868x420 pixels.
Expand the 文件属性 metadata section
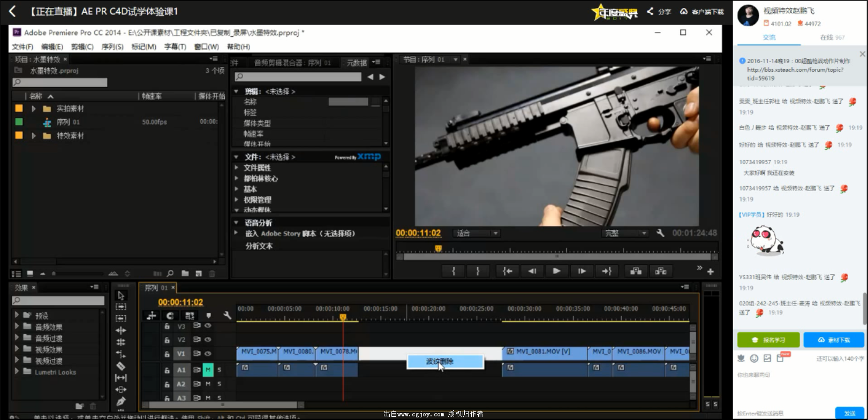pos(236,167)
